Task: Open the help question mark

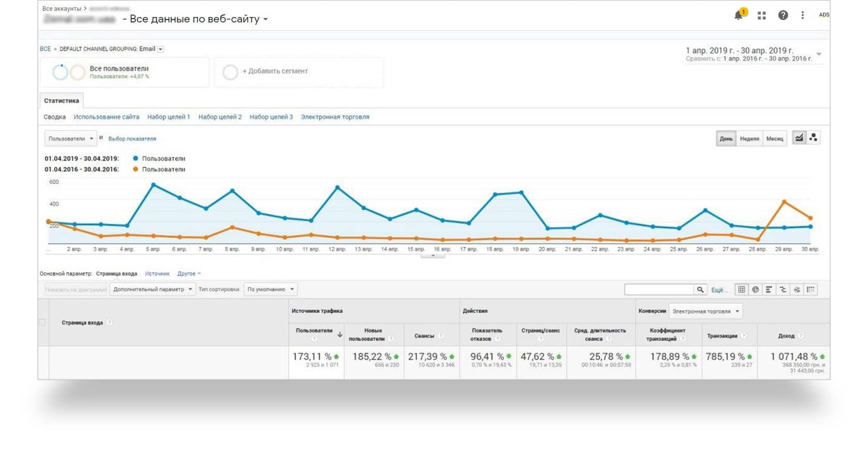Action: 783,15
